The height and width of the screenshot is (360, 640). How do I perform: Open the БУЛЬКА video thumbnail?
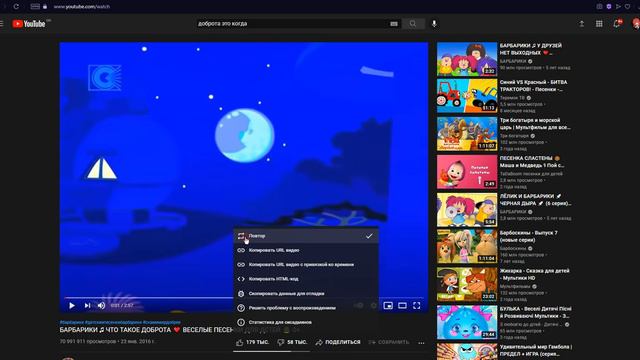467,322
